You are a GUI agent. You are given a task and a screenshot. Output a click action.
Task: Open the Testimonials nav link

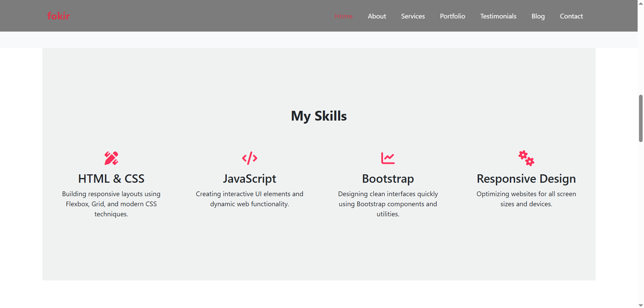tap(498, 16)
